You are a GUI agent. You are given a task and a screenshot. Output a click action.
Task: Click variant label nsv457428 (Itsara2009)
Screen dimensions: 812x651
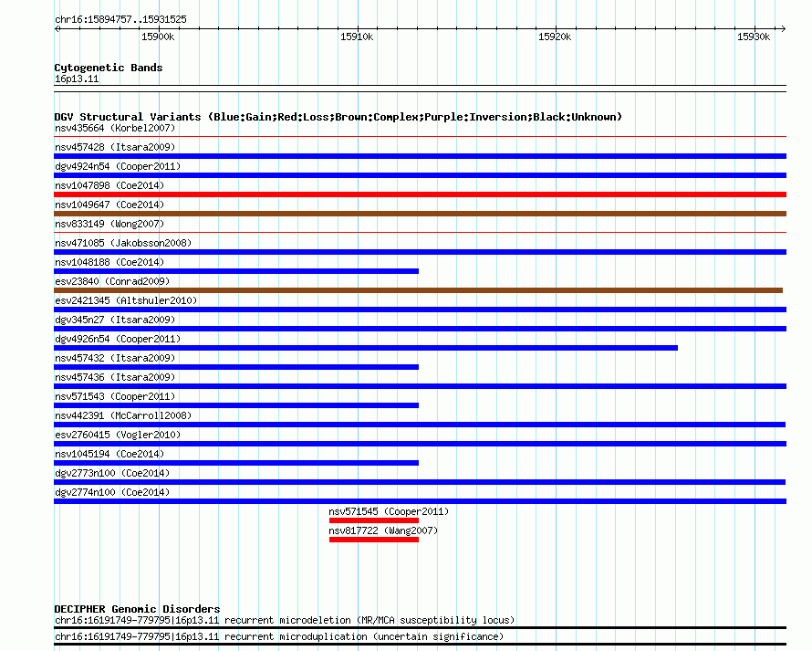coord(115,147)
